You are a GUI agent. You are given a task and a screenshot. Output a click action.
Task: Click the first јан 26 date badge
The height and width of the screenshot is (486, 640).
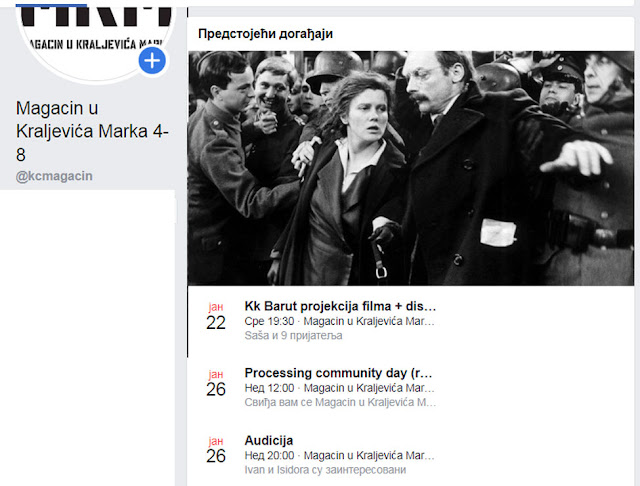(x=216, y=383)
